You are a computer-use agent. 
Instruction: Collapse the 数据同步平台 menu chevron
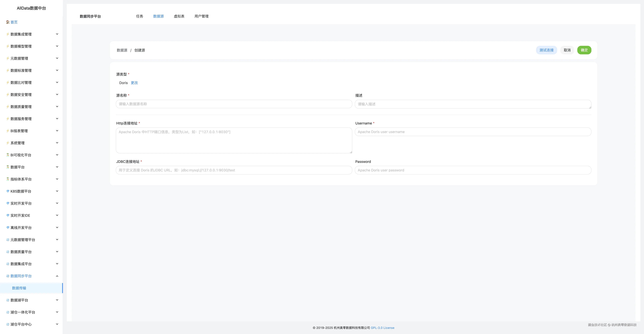(x=57, y=276)
